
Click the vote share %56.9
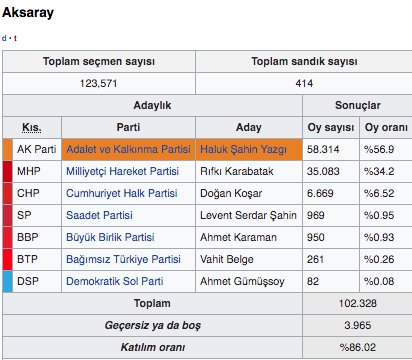(379, 149)
